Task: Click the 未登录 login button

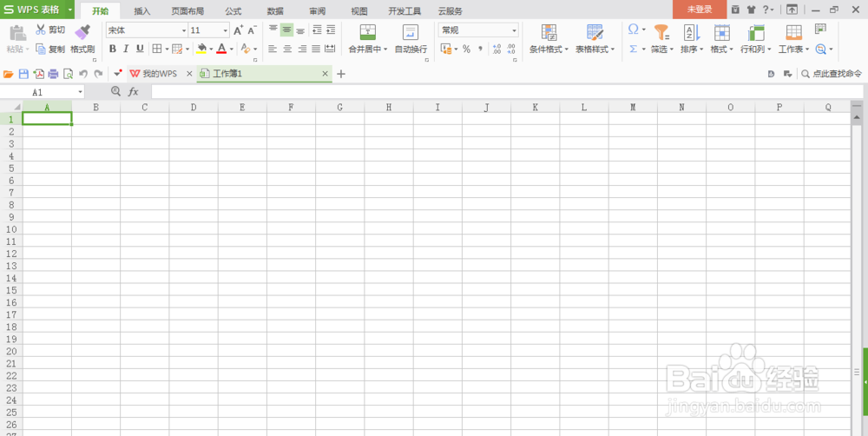Action: 700,10
